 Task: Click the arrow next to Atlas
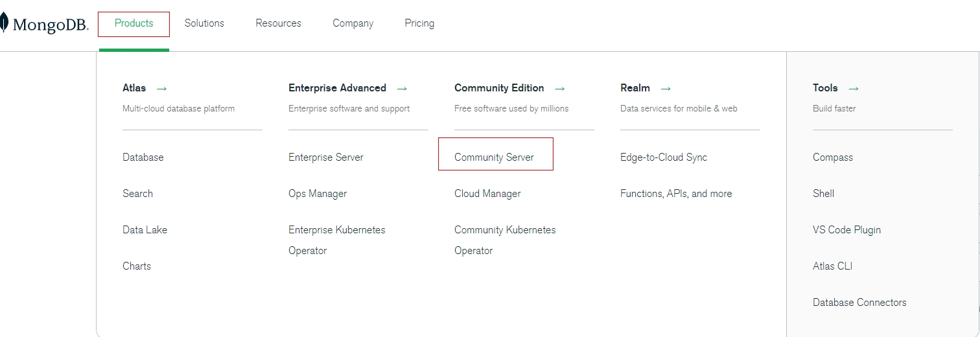(x=162, y=88)
